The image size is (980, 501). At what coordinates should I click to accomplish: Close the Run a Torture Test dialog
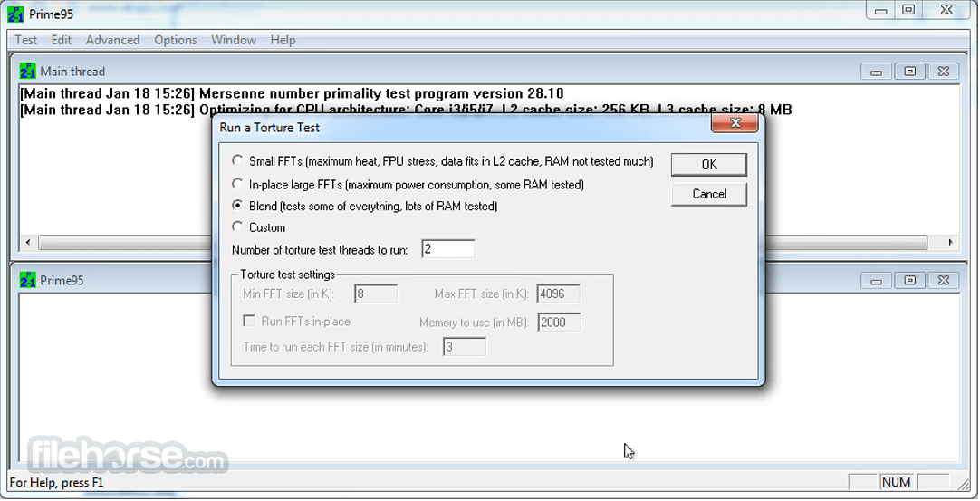[735, 123]
